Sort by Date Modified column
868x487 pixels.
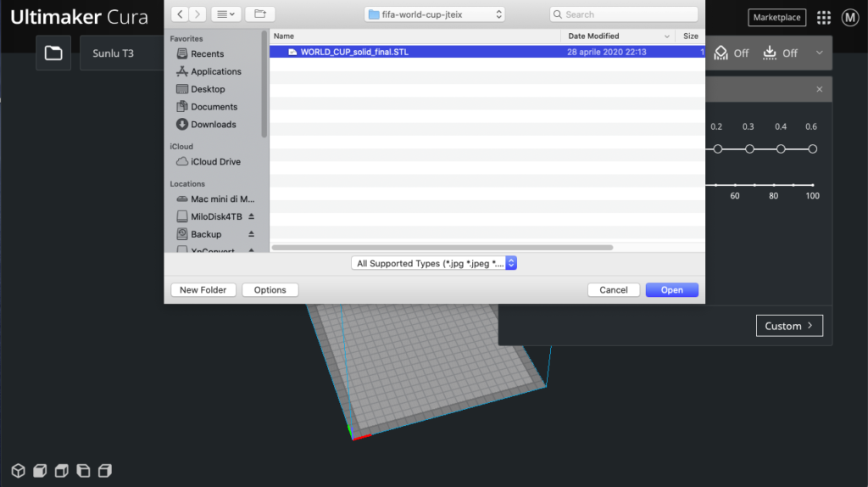618,36
